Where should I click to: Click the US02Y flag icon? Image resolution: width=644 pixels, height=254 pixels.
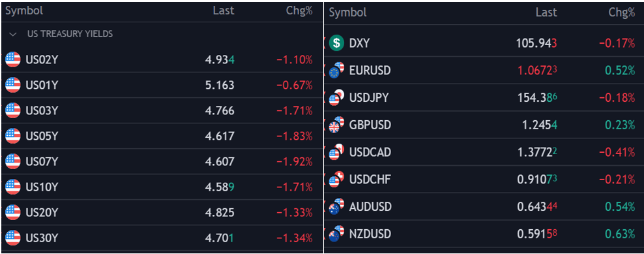[x=13, y=59]
